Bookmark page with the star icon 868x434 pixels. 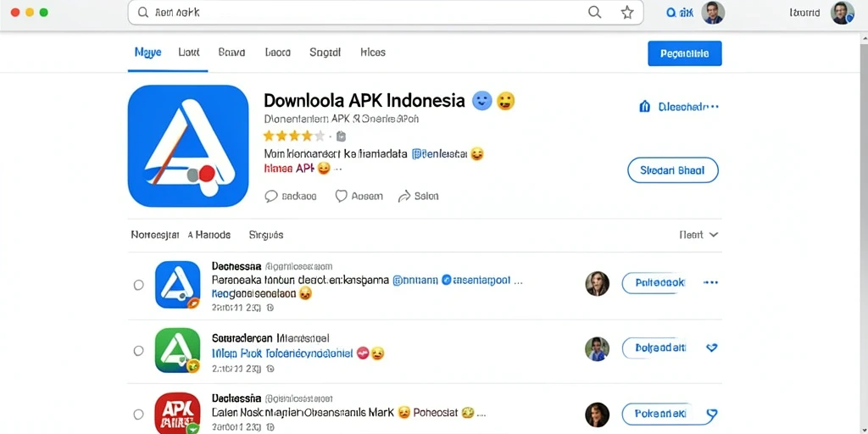pos(626,13)
